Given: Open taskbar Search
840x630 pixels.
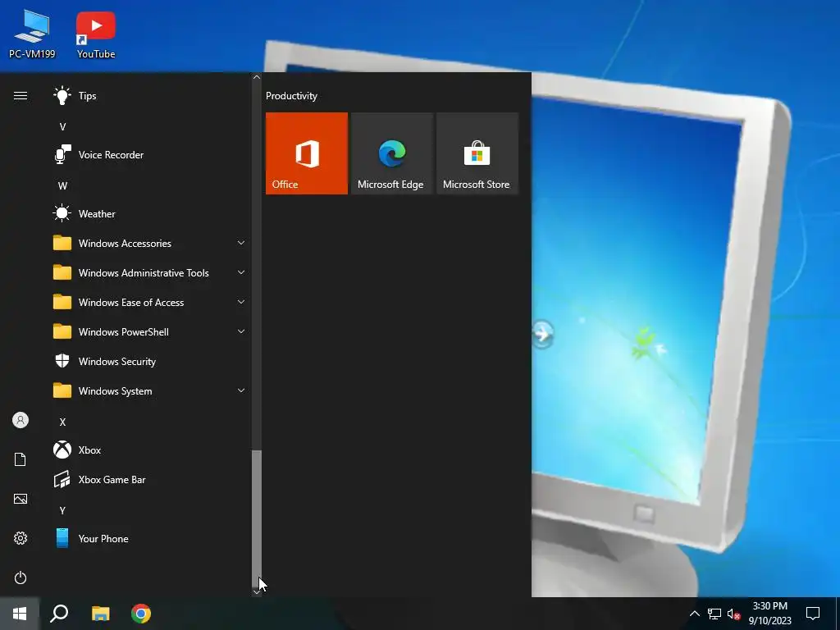Looking at the screenshot, I should (59, 614).
